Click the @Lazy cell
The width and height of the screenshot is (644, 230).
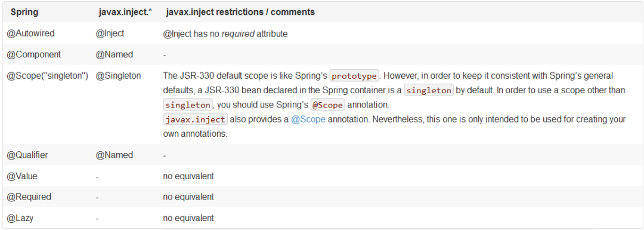pyautogui.click(x=20, y=218)
